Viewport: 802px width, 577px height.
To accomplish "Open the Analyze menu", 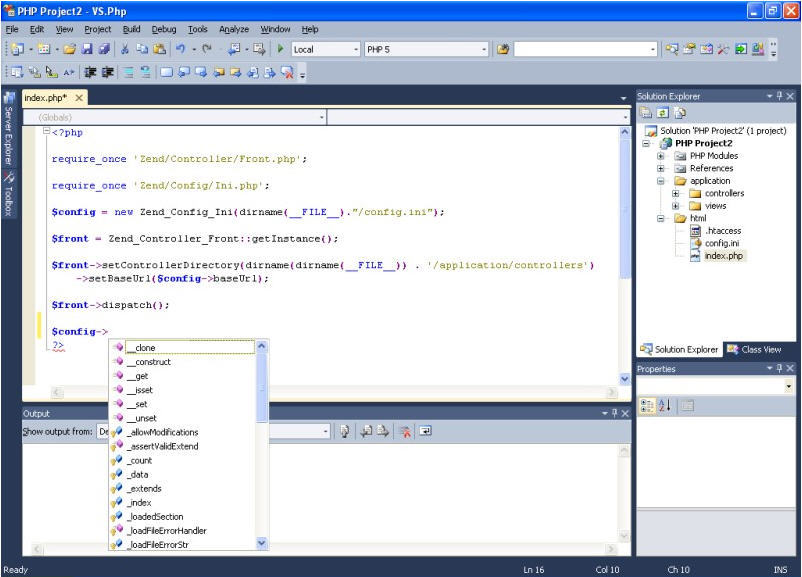I will (x=234, y=29).
